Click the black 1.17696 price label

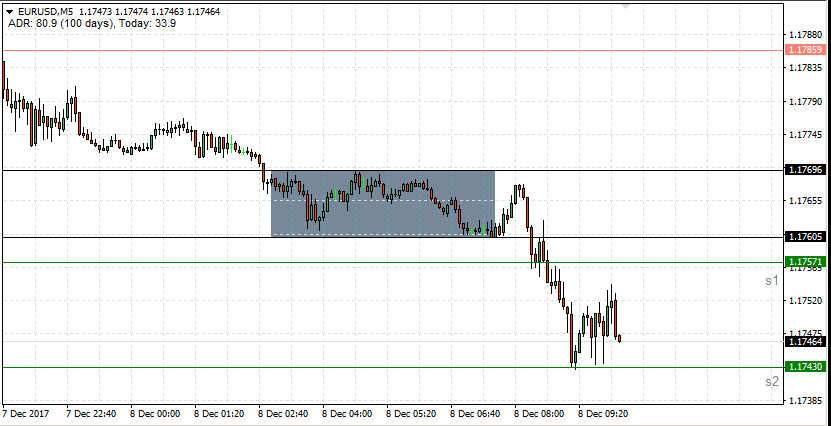[x=805, y=170]
